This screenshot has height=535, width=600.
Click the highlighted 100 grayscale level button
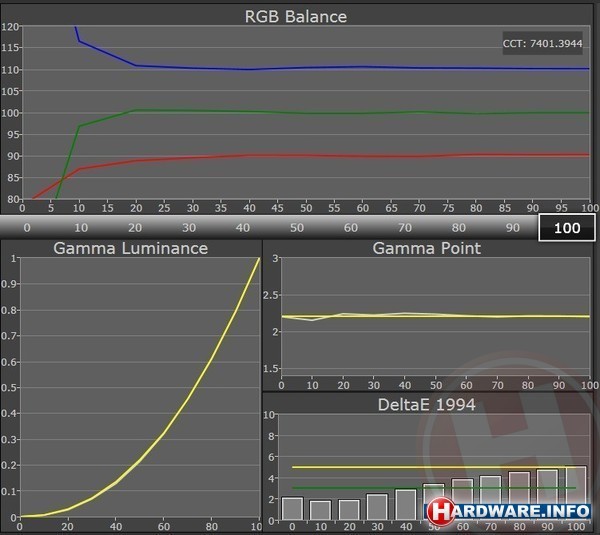(x=567, y=228)
